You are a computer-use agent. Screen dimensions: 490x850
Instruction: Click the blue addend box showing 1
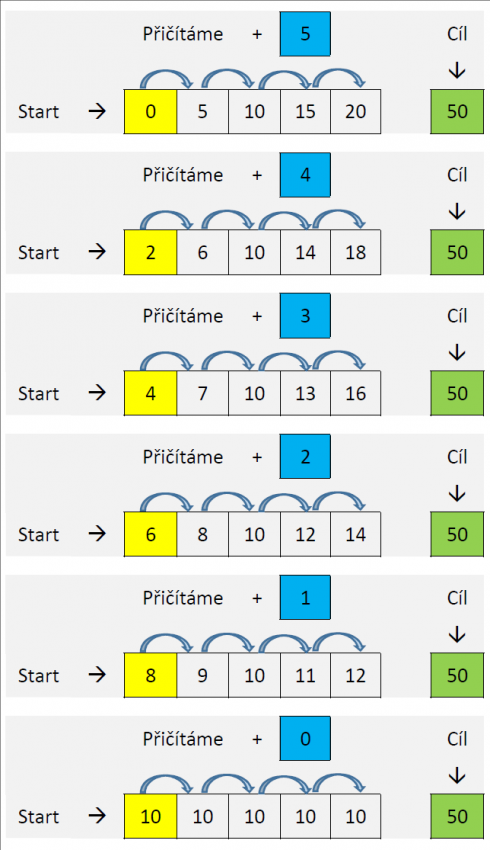[305, 597]
